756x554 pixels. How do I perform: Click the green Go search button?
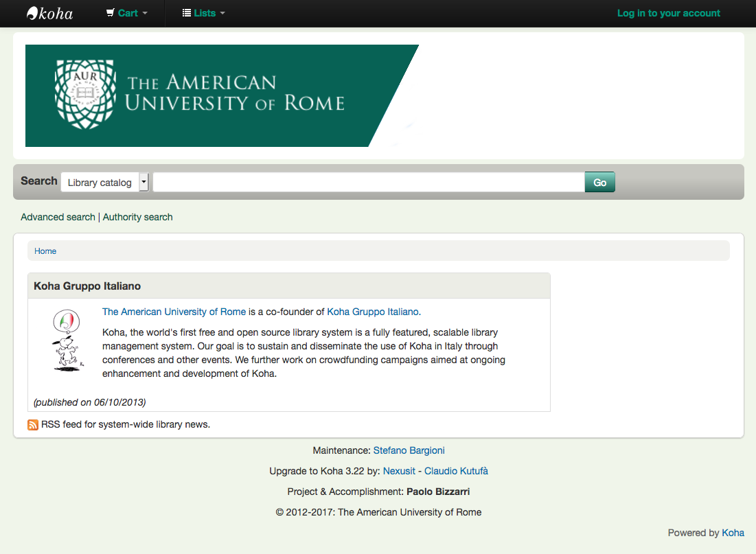pyautogui.click(x=599, y=182)
